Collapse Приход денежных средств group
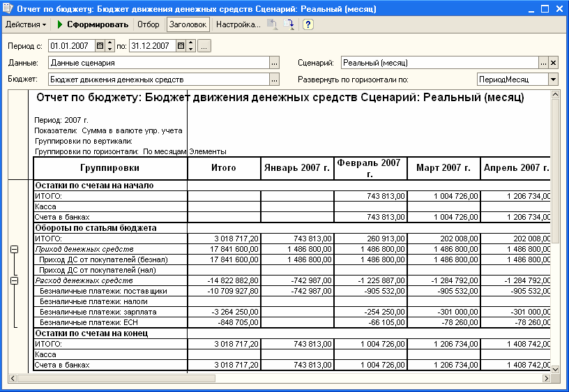The image size is (569, 392). (14, 249)
